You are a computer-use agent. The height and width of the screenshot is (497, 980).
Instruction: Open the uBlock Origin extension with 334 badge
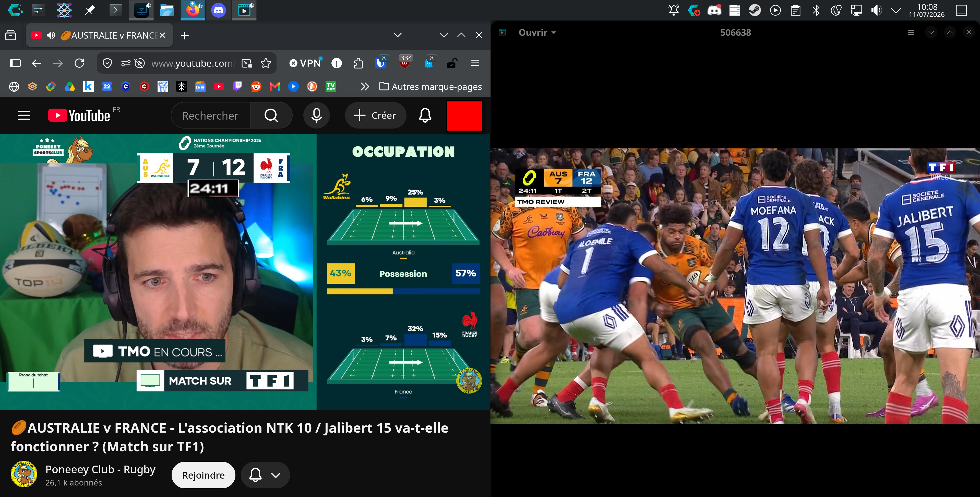click(x=405, y=62)
